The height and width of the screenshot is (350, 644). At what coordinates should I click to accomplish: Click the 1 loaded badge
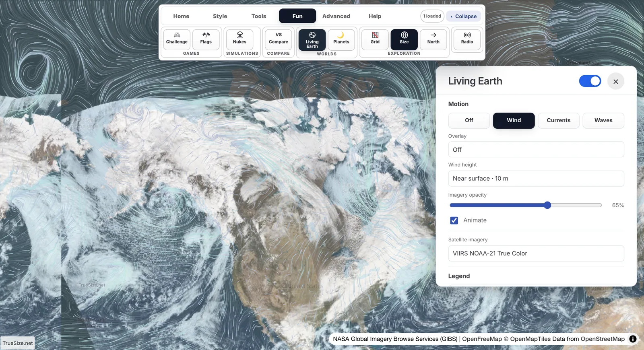tap(432, 16)
